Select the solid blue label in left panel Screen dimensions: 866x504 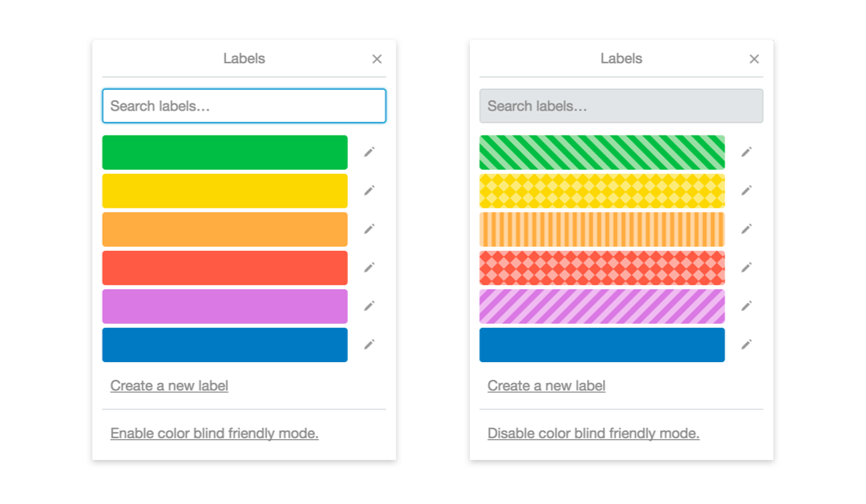point(225,345)
